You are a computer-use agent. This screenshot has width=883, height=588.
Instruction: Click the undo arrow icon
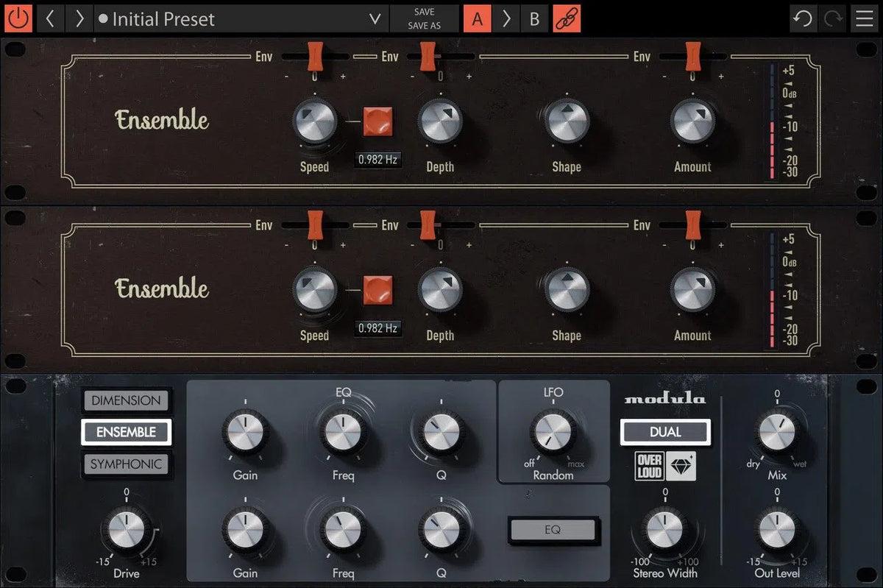coord(803,18)
